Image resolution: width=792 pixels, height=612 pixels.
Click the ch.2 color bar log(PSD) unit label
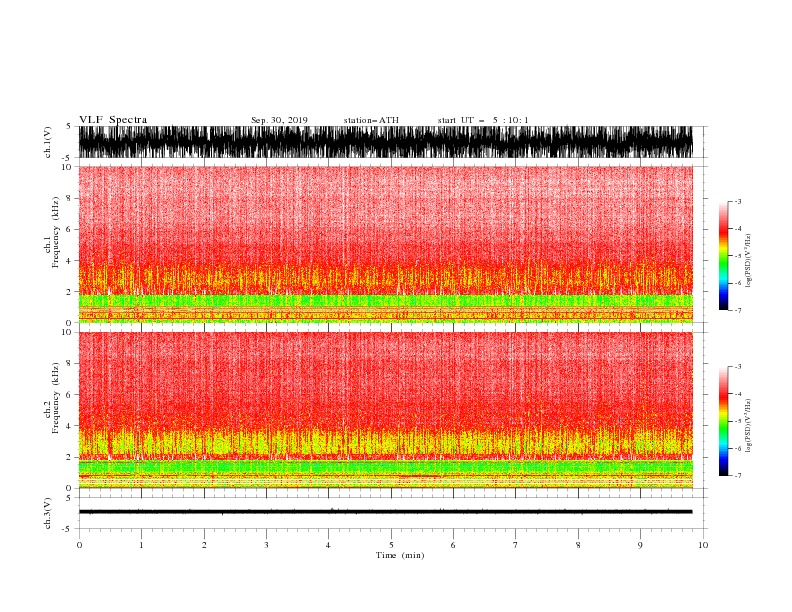coord(749,426)
